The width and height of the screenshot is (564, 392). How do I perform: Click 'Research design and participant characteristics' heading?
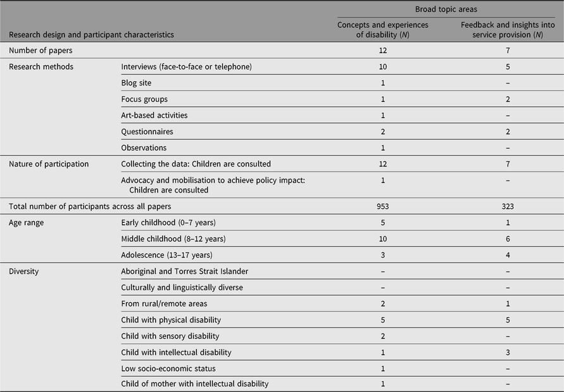pos(91,34)
